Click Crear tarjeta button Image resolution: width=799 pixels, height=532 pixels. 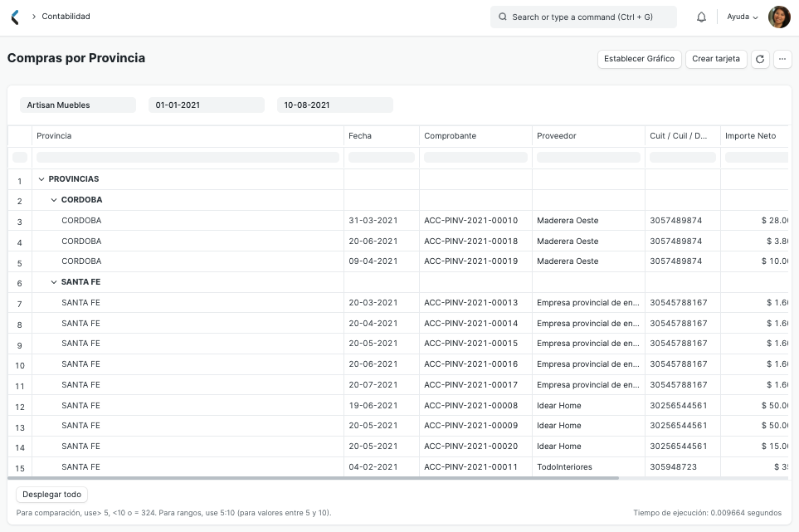click(716, 59)
